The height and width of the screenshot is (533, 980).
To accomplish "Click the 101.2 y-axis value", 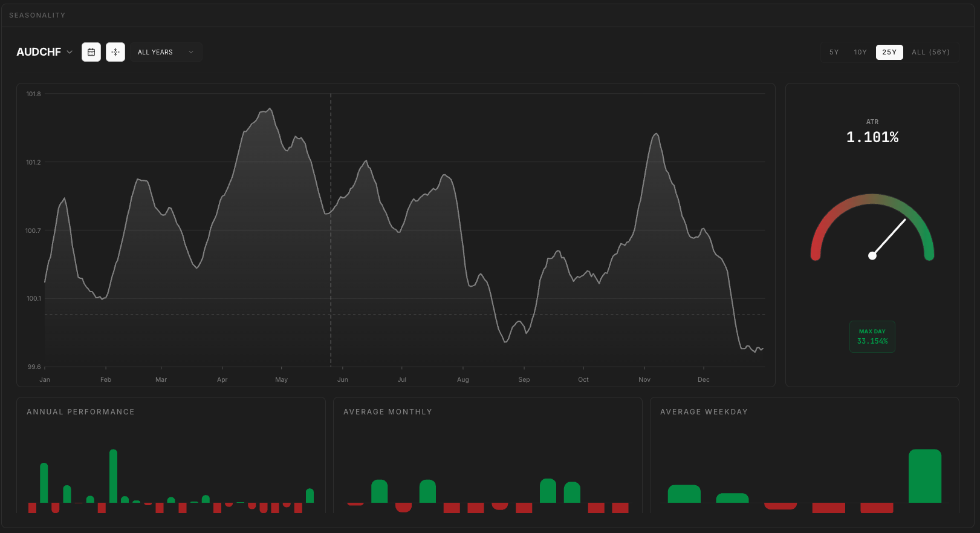I will [34, 163].
